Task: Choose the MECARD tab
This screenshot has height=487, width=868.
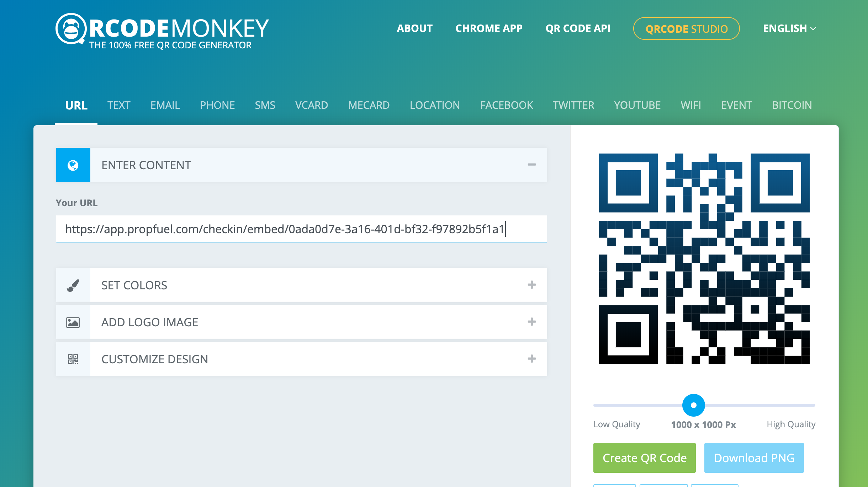Action: pyautogui.click(x=369, y=105)
